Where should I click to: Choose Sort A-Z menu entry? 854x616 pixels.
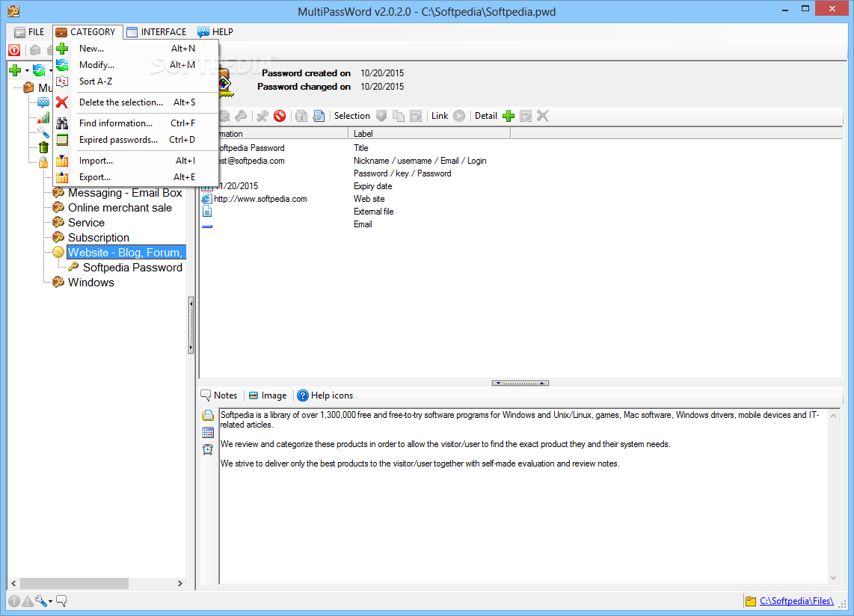(136, 81)
